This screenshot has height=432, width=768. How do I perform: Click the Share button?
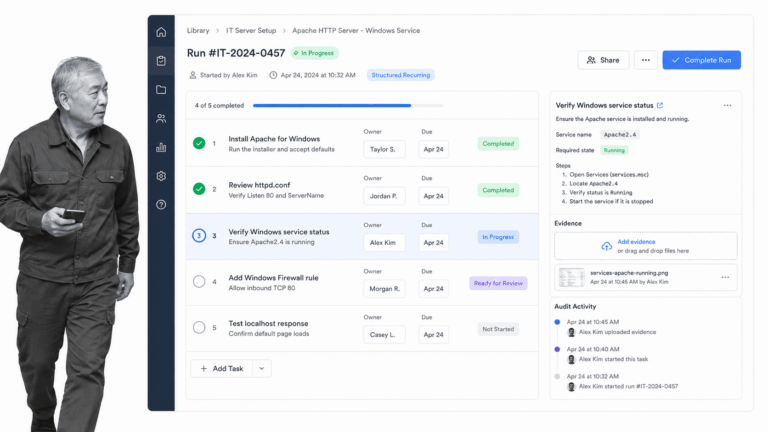pos(603,60)
